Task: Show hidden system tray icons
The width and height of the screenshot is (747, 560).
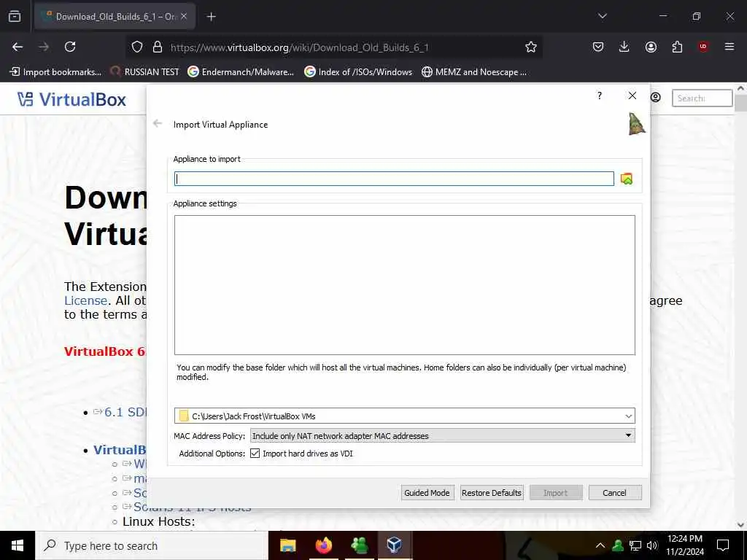Action: pos(600,545)
